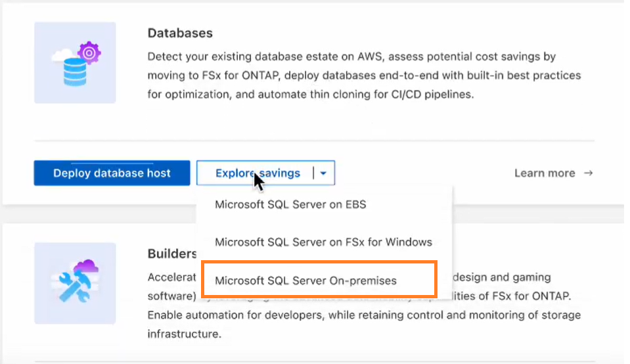Click the Databases tile illustration
This screenshot has height=364, width=630.
[x=75, y=62]
